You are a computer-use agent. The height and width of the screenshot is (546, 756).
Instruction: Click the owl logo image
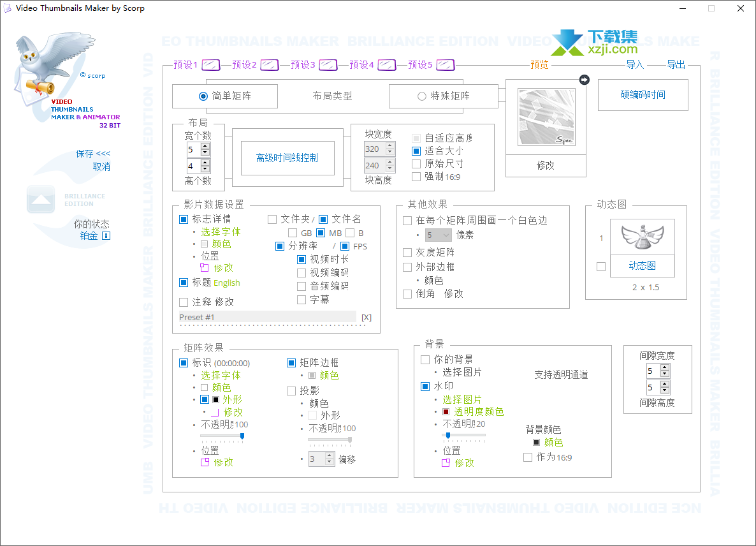[x=54, y=68]
